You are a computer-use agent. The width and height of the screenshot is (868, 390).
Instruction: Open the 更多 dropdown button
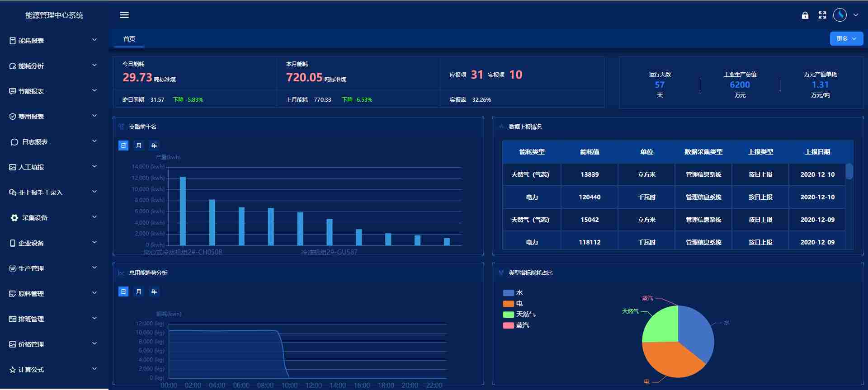coord(846,39)
